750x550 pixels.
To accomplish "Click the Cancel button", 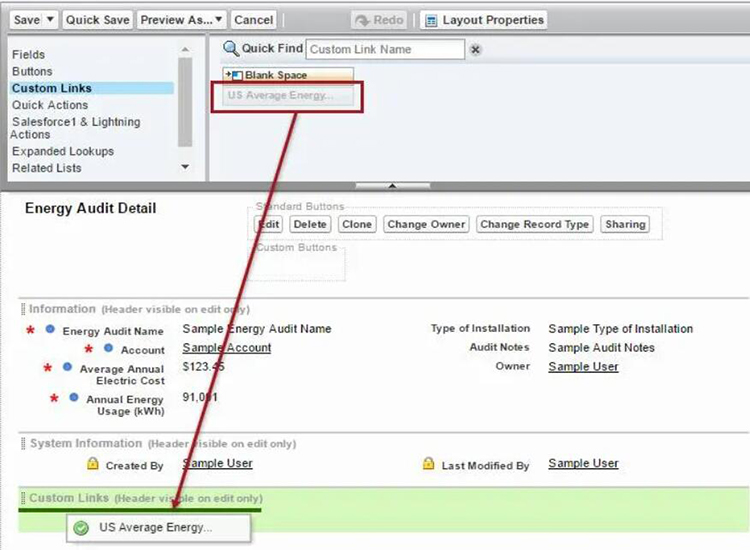I will pos(254,20).
